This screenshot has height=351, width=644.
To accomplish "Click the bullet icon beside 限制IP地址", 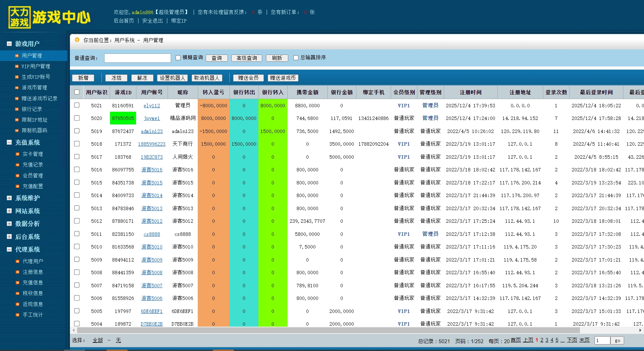I will (x=17, y=120).
